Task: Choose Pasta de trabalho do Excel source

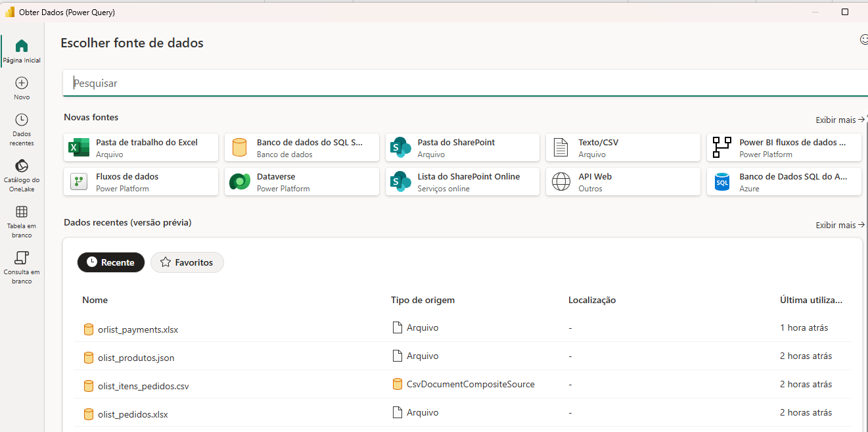Action: (141, 148)
